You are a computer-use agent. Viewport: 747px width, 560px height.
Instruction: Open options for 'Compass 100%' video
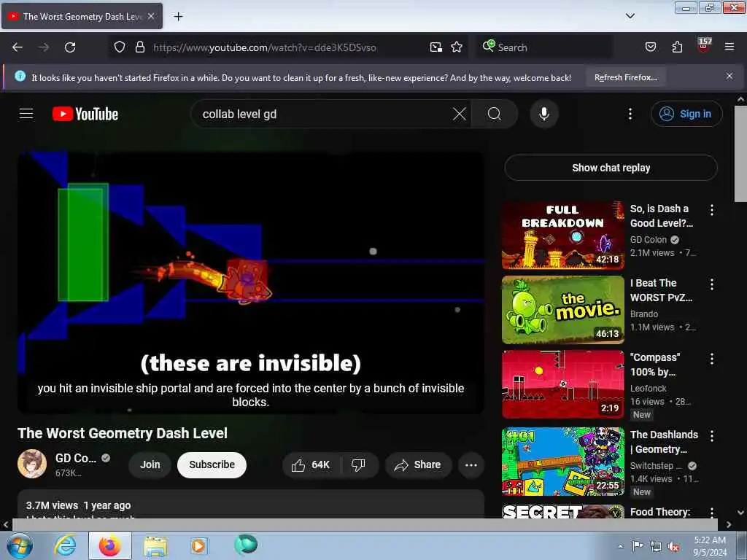712,359
